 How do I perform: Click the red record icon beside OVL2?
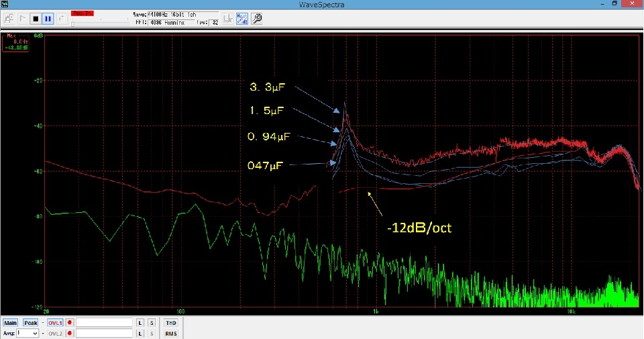pos(70,333)
